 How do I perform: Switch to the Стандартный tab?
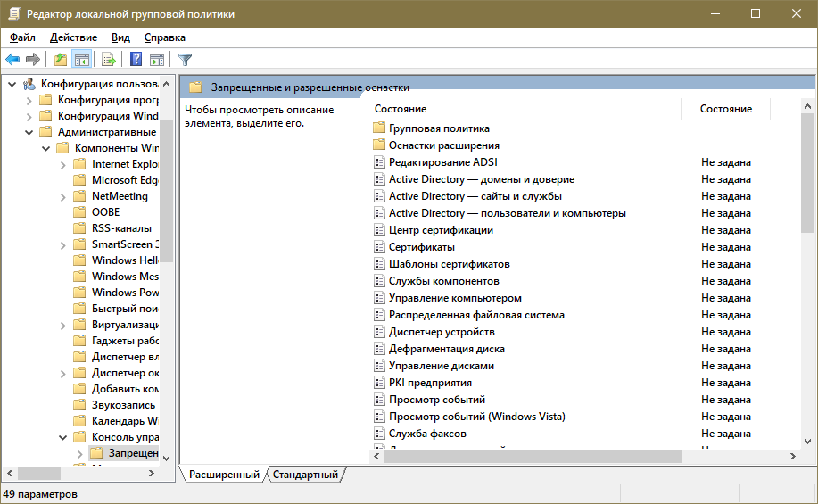(x=305, y=475)
